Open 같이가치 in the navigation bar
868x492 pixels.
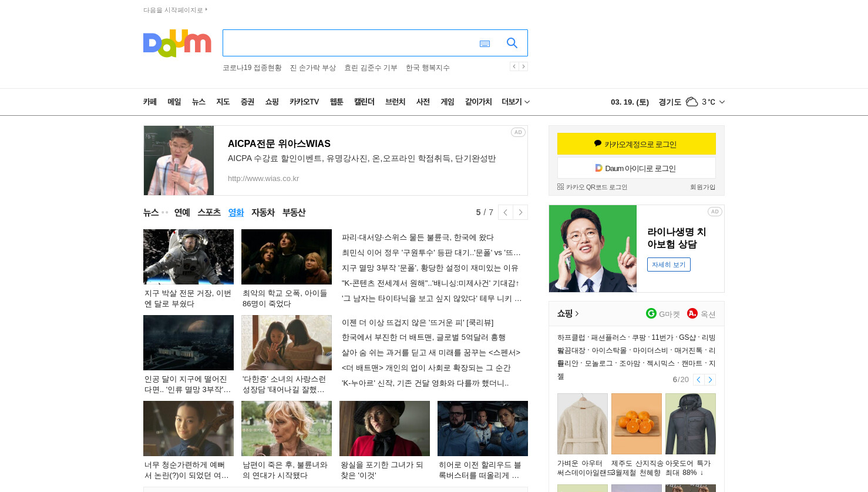[478, 102]
